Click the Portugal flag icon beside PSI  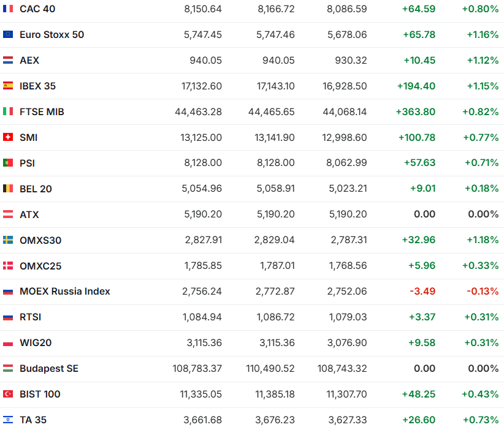coord(8,164)
